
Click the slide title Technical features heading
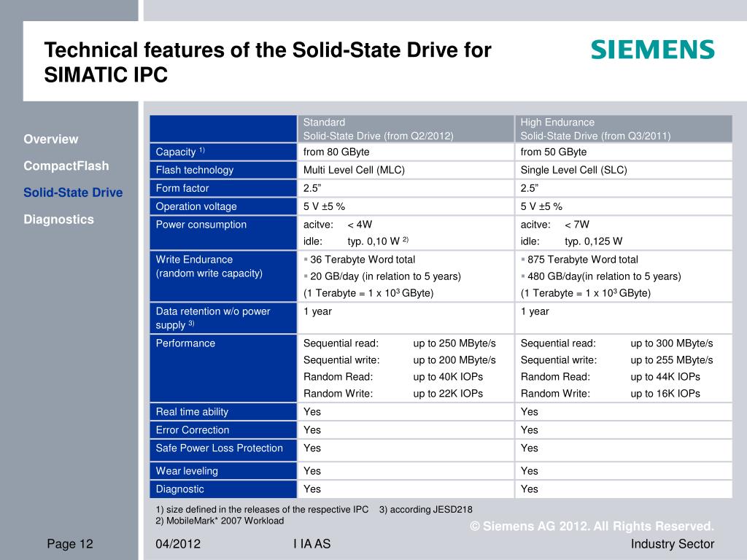point(267,63)
